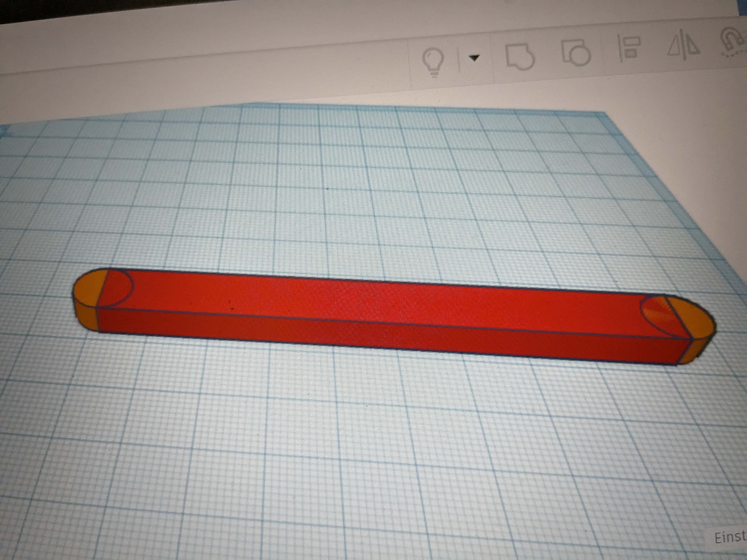Click the Group shapes icon

click(x=520, y=57)
